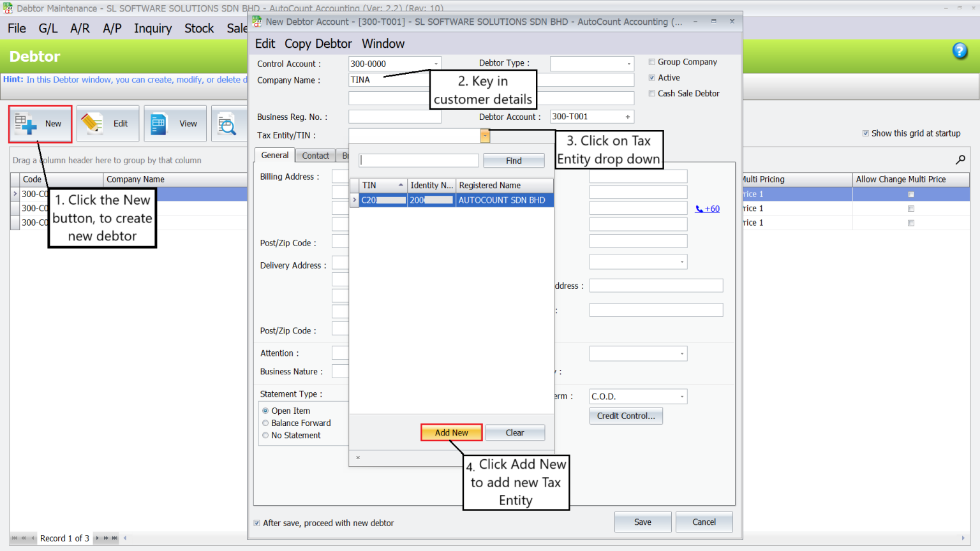Toggle 'After save, proceed with new debtor'

[257, 523]
